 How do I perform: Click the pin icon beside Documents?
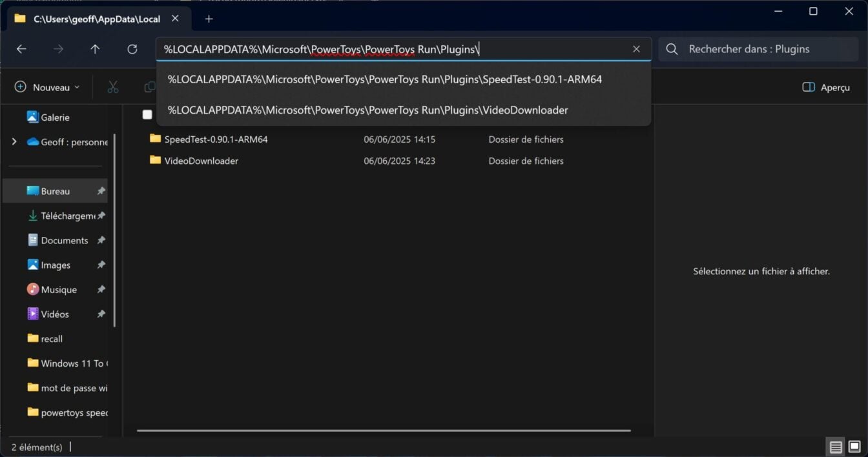point(101,240)
